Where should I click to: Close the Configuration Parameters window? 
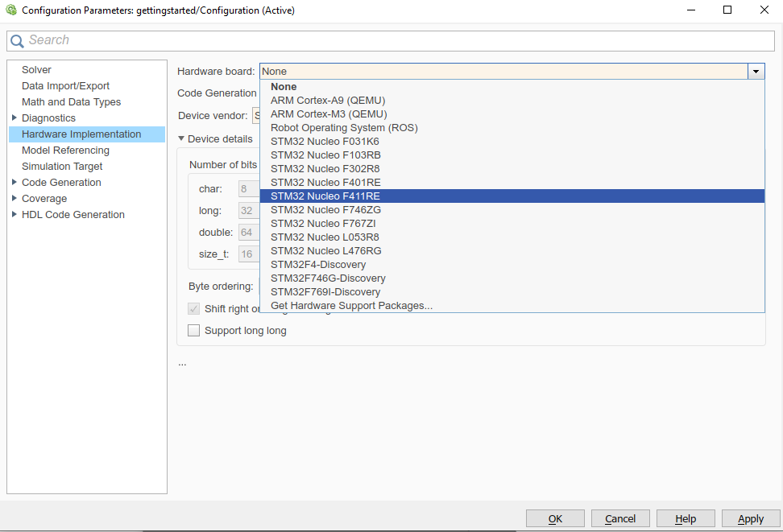coord(764,10)
